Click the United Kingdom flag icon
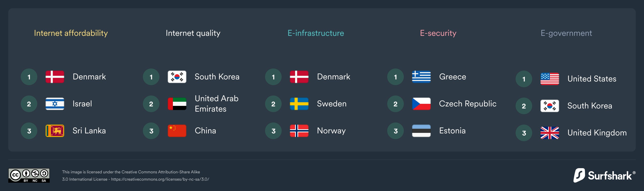Screen dimensions: 644x191 point(550,133)
